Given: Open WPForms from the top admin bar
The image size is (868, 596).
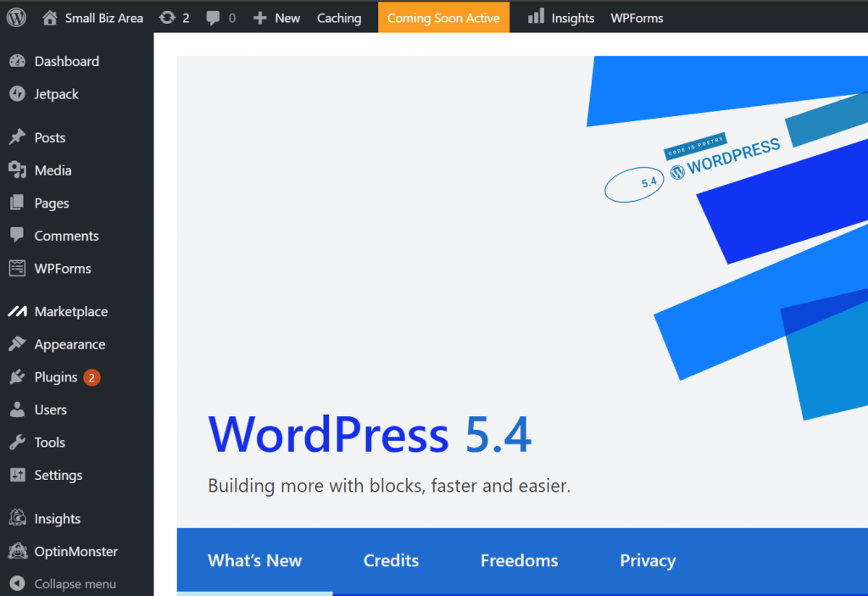Looking at the screenshot, I should coord(637,19).
